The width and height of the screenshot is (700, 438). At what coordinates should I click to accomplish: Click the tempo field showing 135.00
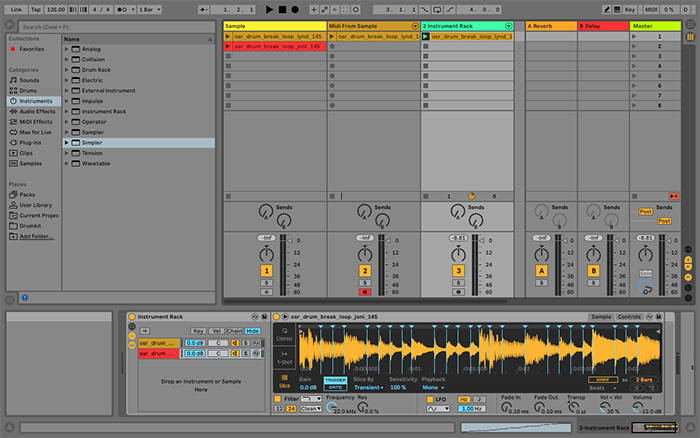pyautogui.click(x=56, y=9)
